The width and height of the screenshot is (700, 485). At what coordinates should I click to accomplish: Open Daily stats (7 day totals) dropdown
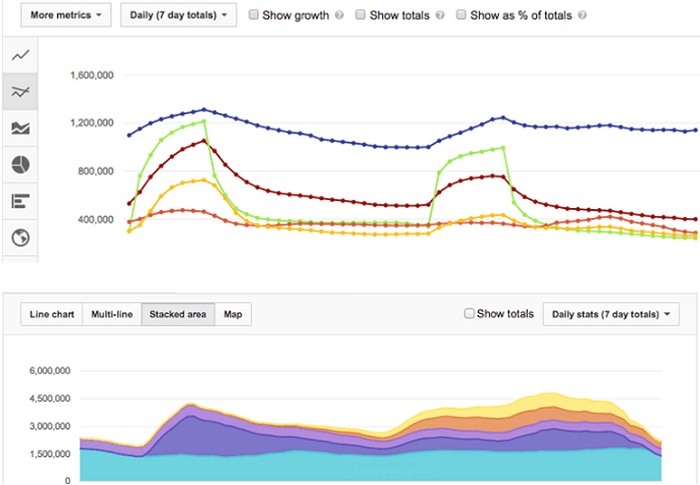[610, 315]
